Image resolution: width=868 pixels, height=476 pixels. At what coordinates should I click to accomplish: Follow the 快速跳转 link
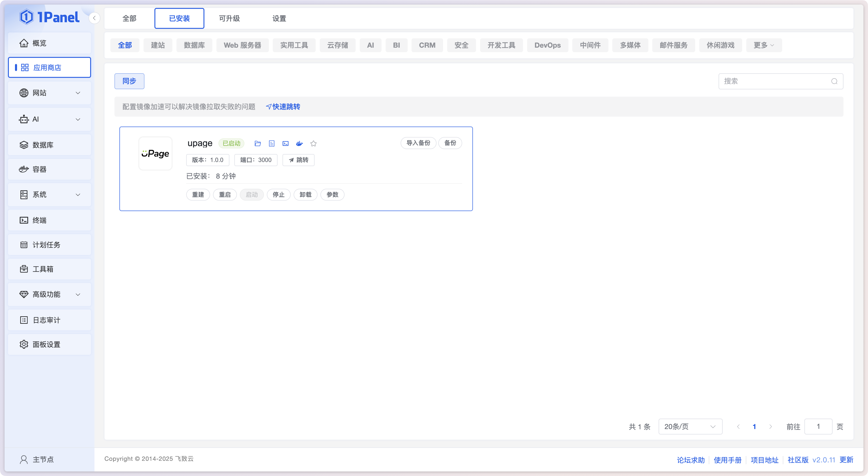click(x=283, y=107)
